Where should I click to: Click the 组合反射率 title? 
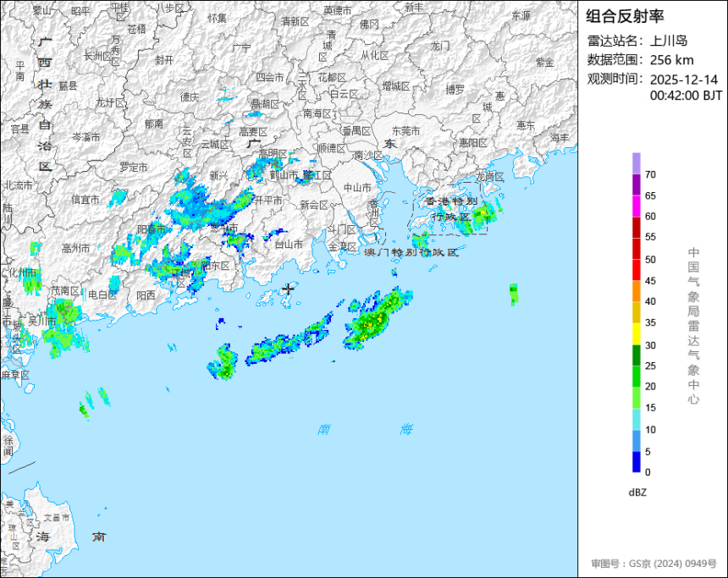(625, 16)
